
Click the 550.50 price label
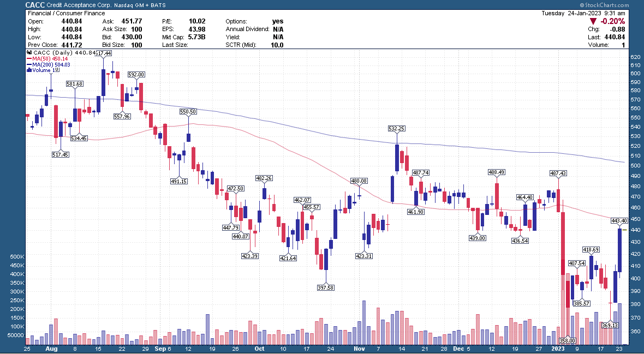[x=188, y=111]
